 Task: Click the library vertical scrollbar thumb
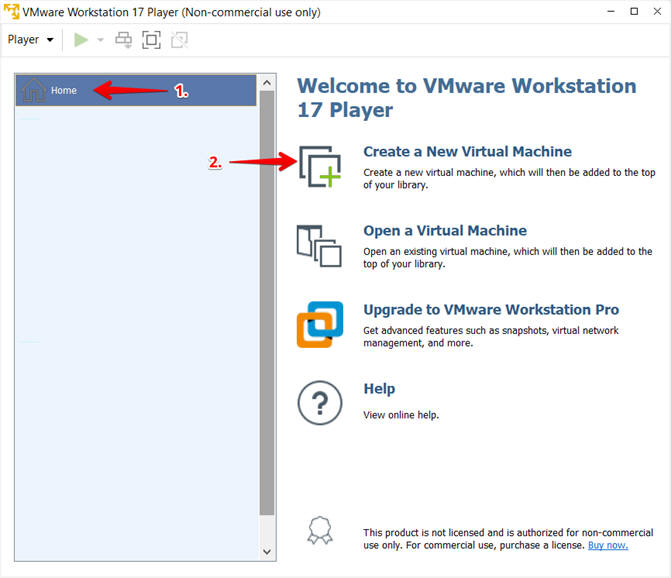pyautogui.click(x=267, y=302)
